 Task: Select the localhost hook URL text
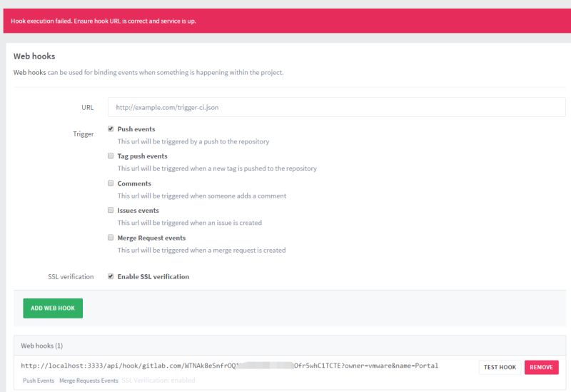point(229,366)
